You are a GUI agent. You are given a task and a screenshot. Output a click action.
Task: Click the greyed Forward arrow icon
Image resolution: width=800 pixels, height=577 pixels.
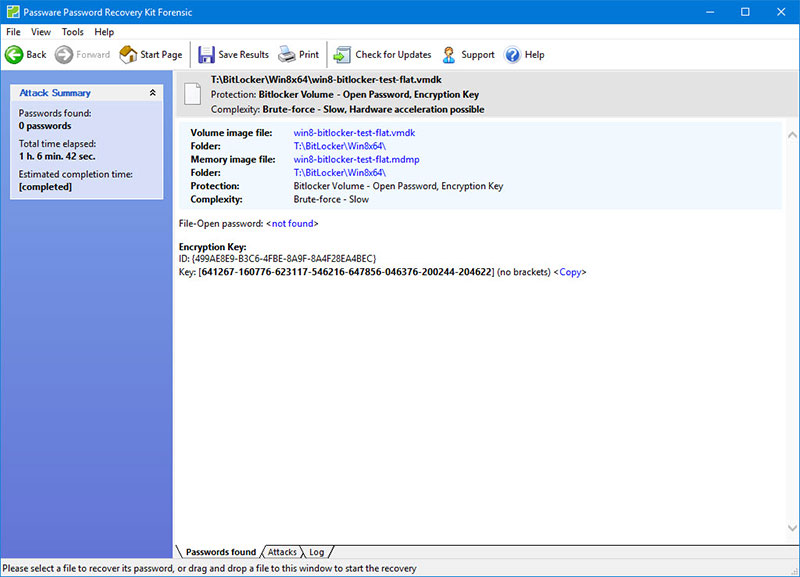pos(64,55)
